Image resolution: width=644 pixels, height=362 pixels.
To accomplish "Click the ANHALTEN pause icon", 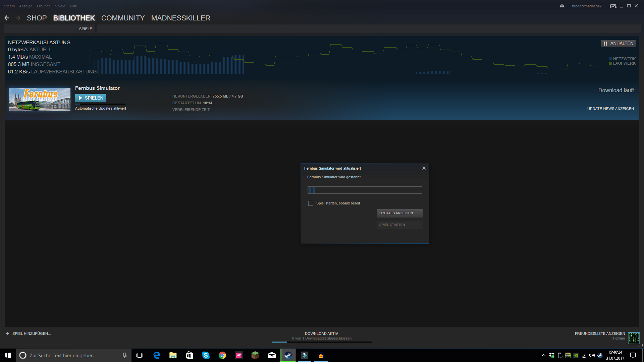I will pyautogui.click(x=606, y=43).
